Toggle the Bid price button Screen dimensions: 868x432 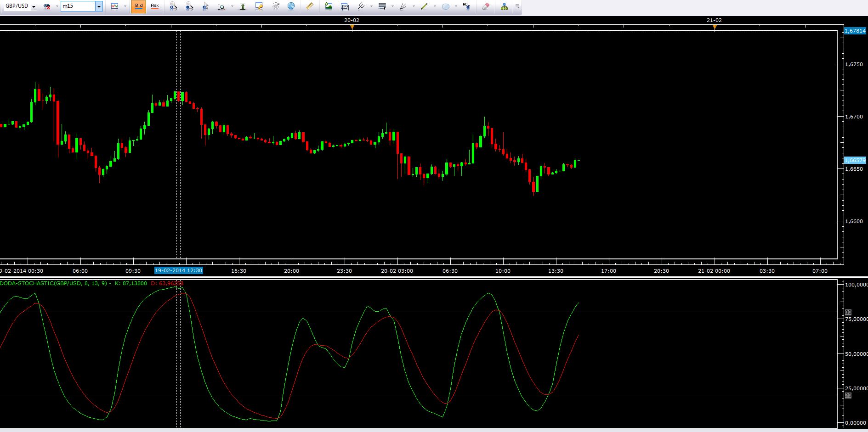139,6
